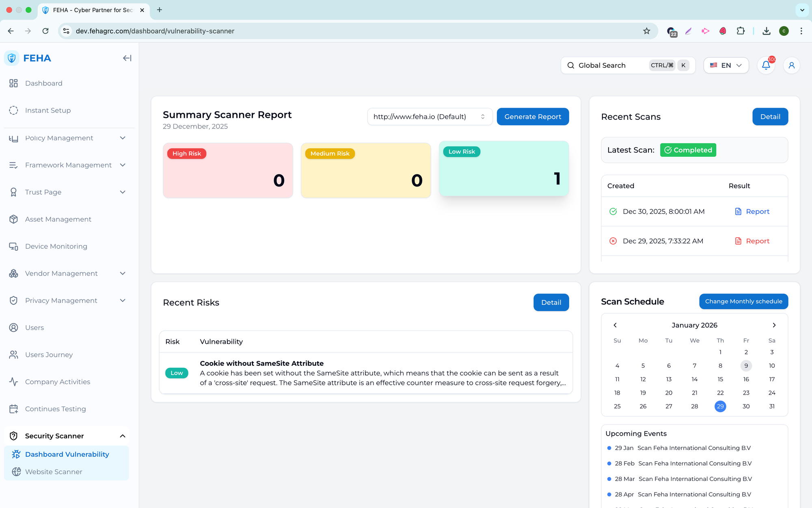Collapse the sidebar with arrow icon
The image size is (812, 508).
127,58
